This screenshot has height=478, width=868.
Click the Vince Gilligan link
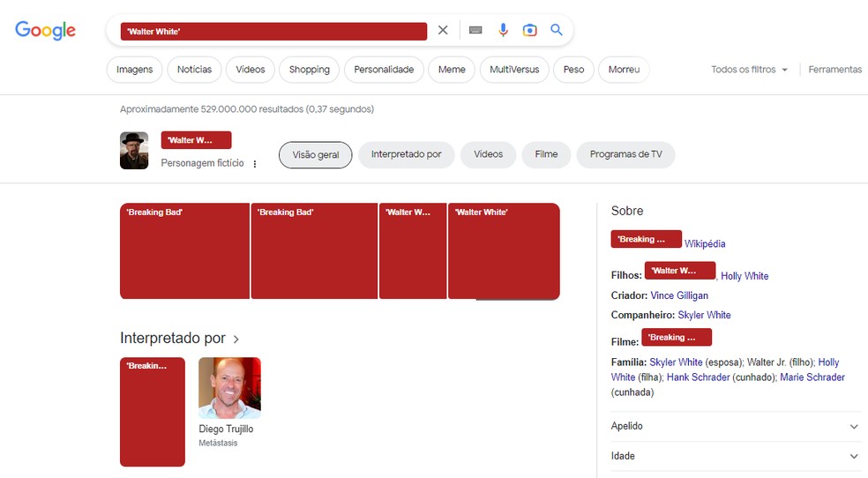click(679, 295)
